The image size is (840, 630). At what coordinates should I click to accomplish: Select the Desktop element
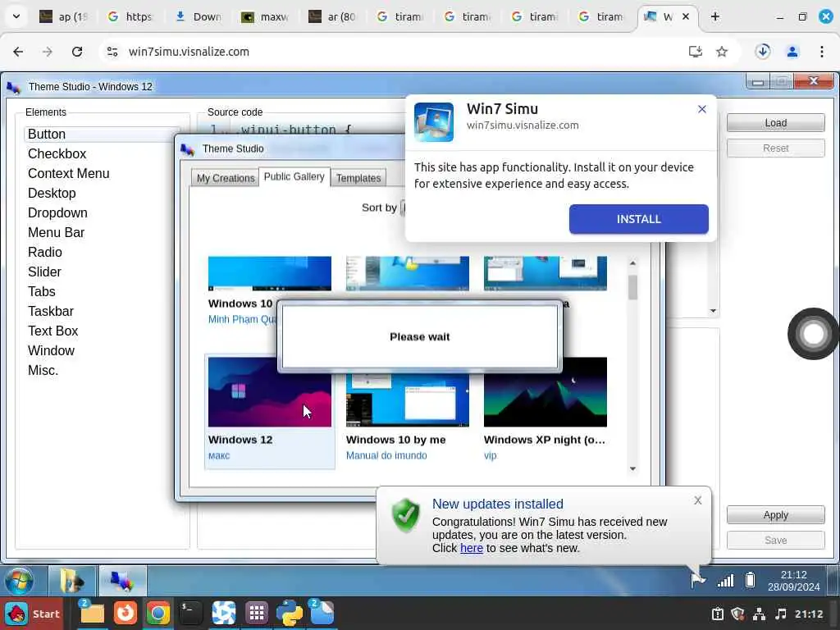(52, 194)
